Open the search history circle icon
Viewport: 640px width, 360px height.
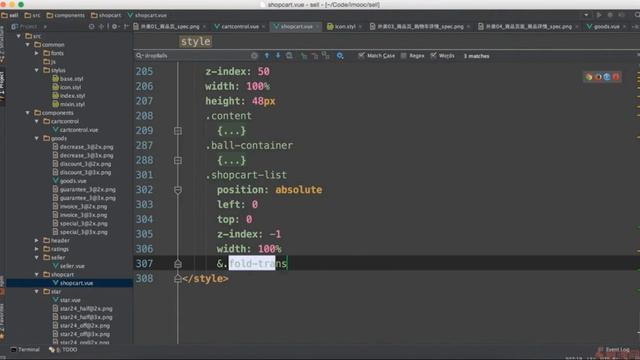(x=254, y=56)
